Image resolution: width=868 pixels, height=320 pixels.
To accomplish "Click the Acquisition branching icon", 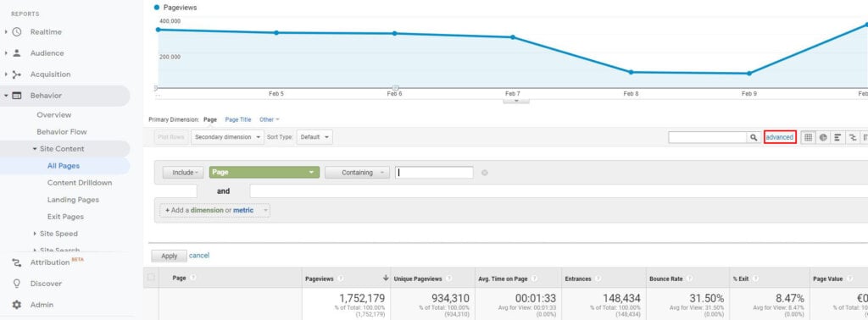I will [x=17, y=74].
